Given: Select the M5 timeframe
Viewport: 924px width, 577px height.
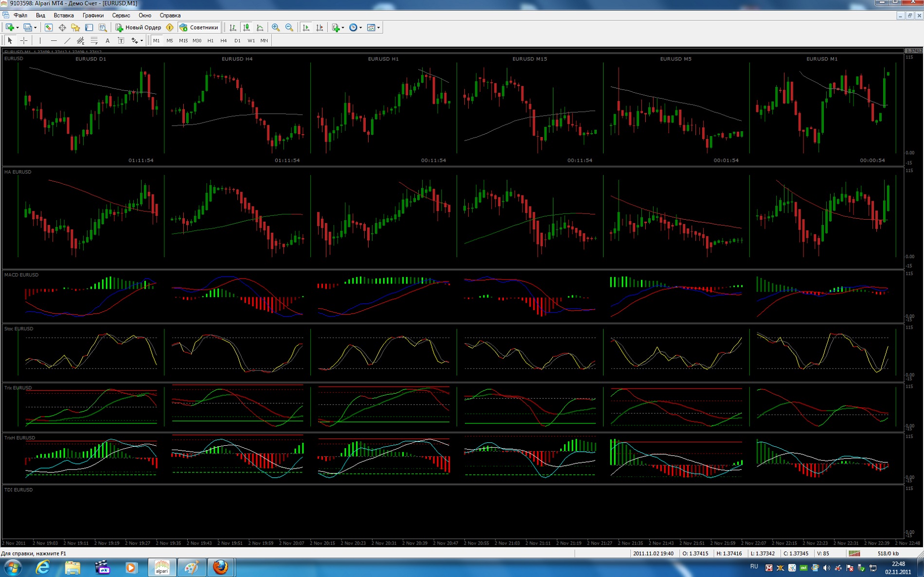Looking at the screenshot, I should [170, 41].
